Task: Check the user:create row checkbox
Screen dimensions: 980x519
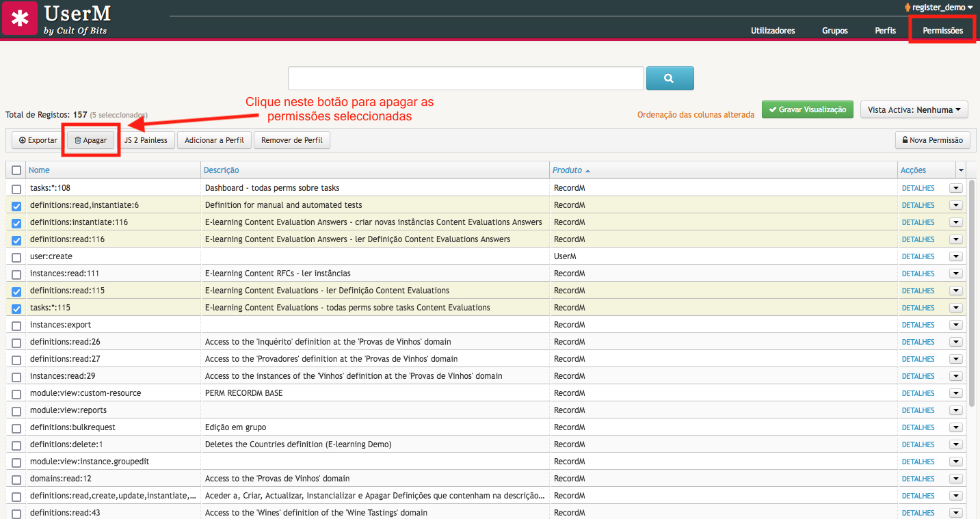Action: pyautogui.click(x=16, y=257)
